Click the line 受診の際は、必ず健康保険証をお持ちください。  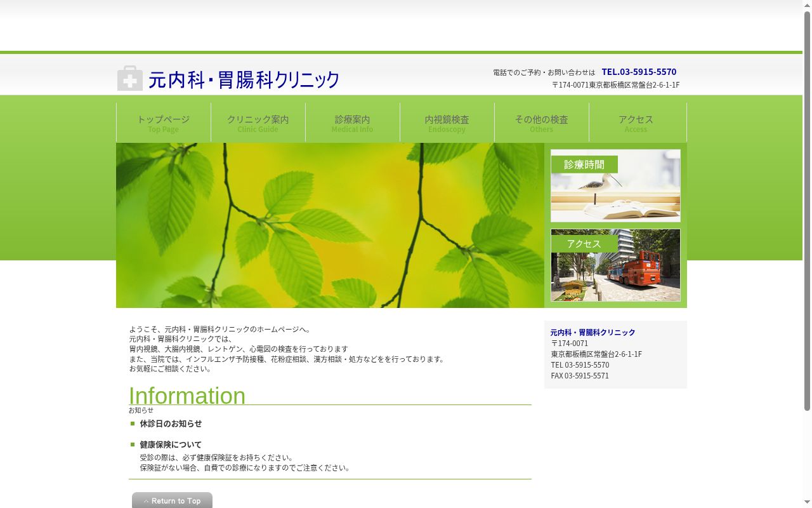pyautogui.click(x=217, y=457)
